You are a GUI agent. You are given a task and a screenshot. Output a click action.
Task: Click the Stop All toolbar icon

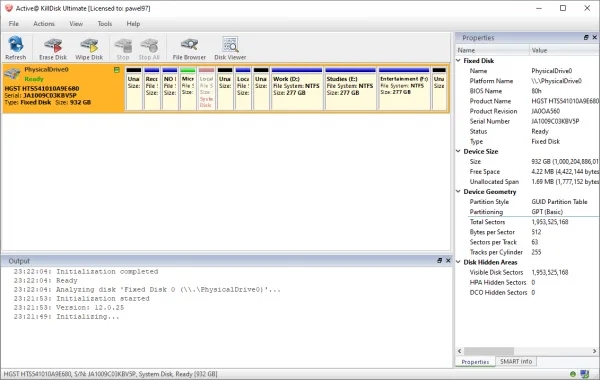coord(149,48)
